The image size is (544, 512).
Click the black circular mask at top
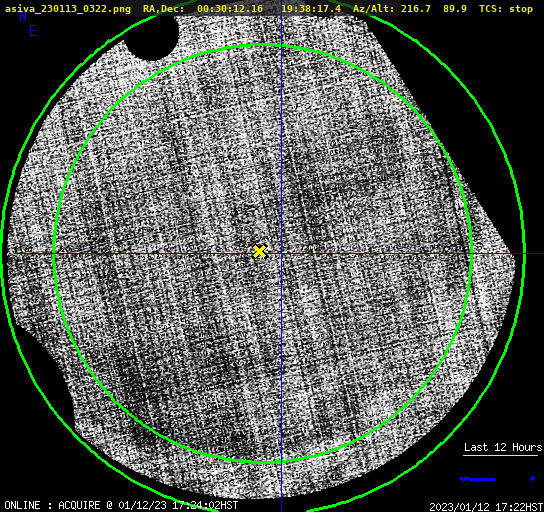pyautogui.click(x=152, y=37)
